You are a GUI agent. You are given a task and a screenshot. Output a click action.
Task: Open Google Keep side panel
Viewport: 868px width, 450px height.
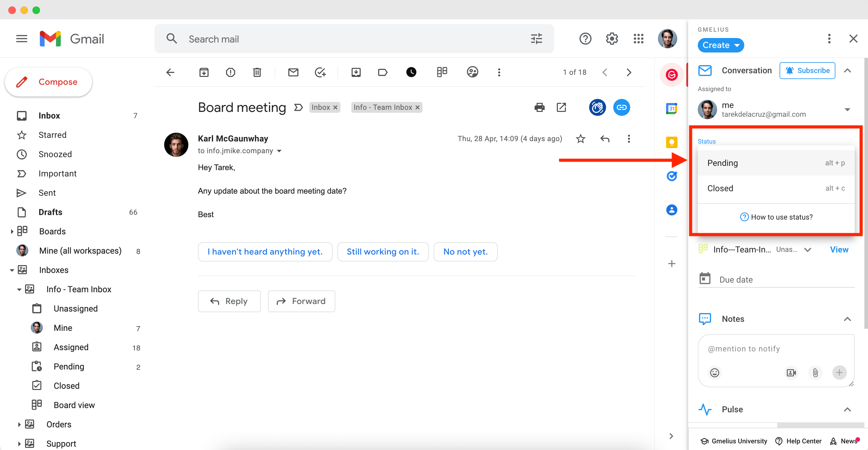point(672,142)
